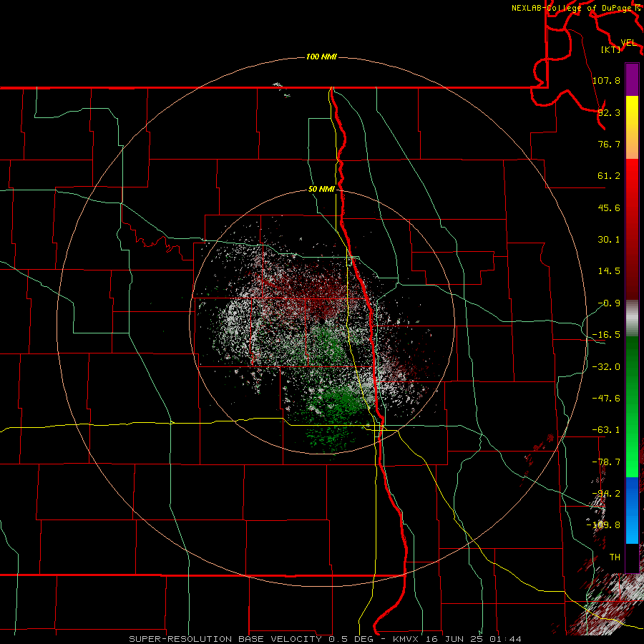
Task: Select the 14.5 scale value
Action: (609, 271)
